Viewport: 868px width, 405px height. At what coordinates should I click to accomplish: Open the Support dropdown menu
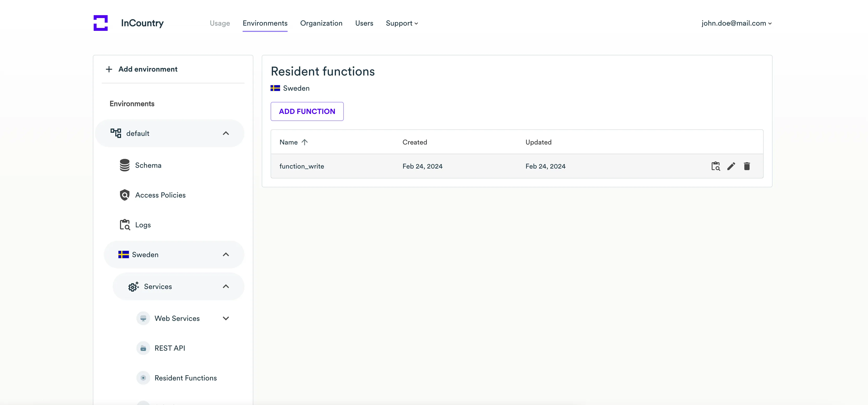click(402, 23)
